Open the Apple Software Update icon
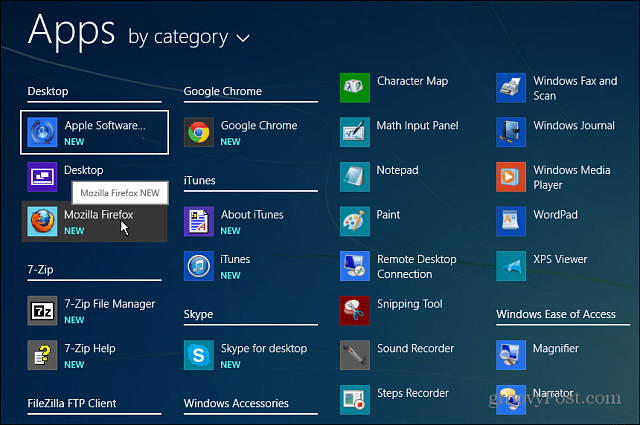Screen dimensions: 640x425 [42, 132]
